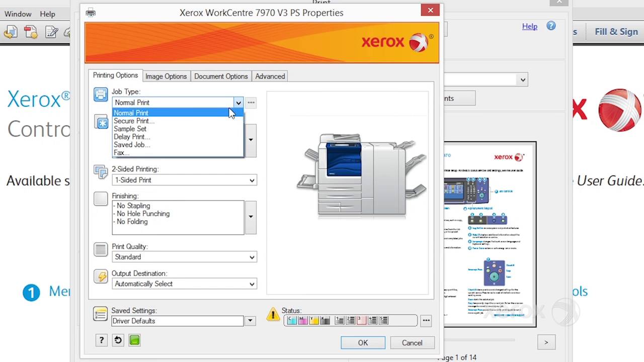Confirm with the OK button
The image size is (644, 362).
(363, 343)
